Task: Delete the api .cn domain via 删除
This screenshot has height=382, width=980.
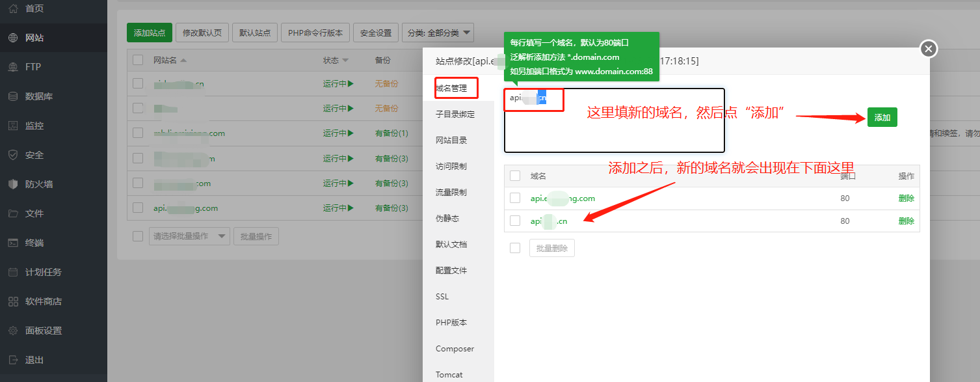Action: (x=906, y=221)
